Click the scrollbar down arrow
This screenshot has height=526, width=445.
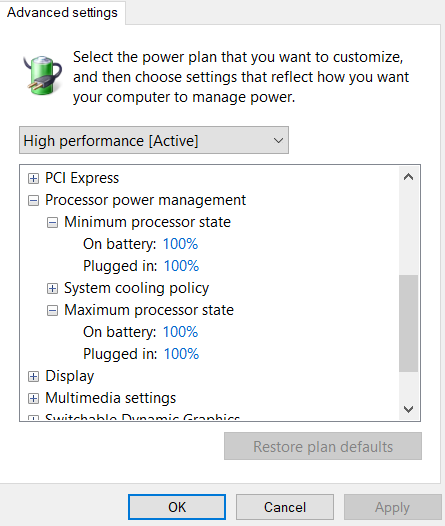pyautogui.click(x=408, y=409)
